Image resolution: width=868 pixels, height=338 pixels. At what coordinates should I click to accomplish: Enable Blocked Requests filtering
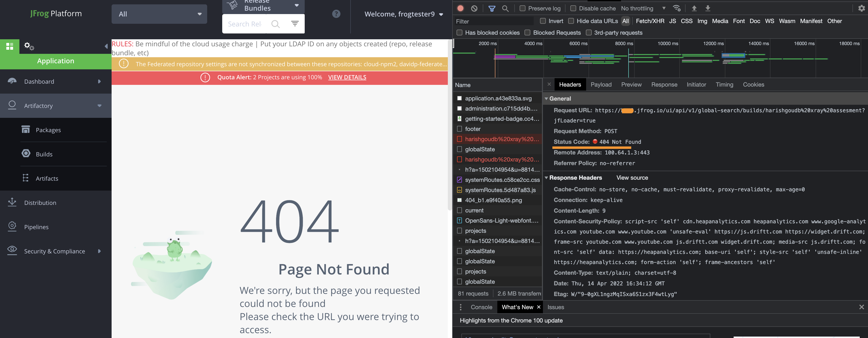527,32
